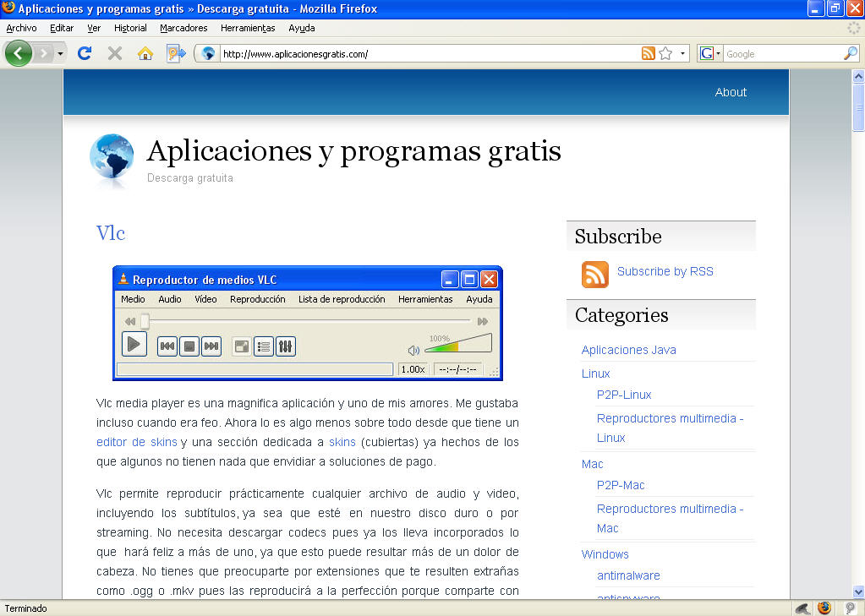Click the VLC speaker mute icon

tap(413, 350)
